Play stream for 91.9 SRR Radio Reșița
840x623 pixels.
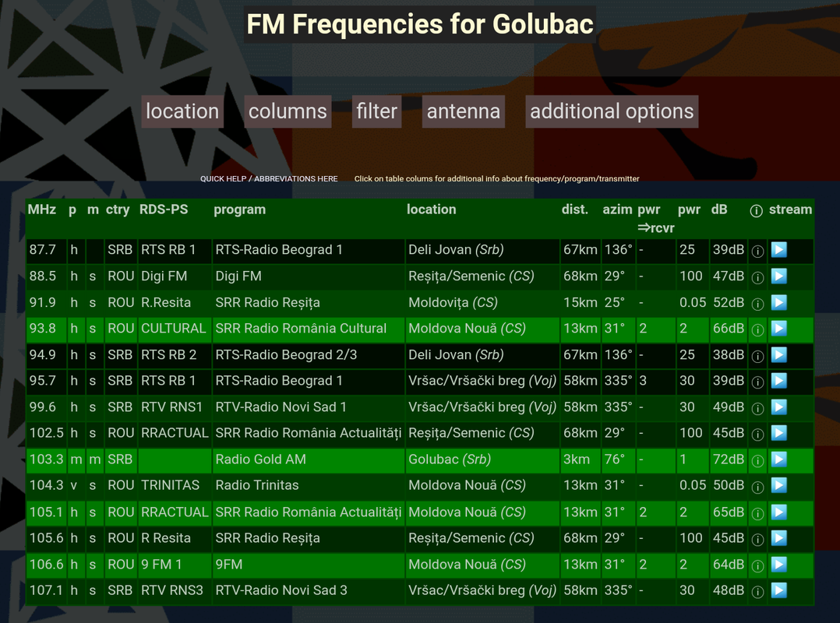pos(778,302)
